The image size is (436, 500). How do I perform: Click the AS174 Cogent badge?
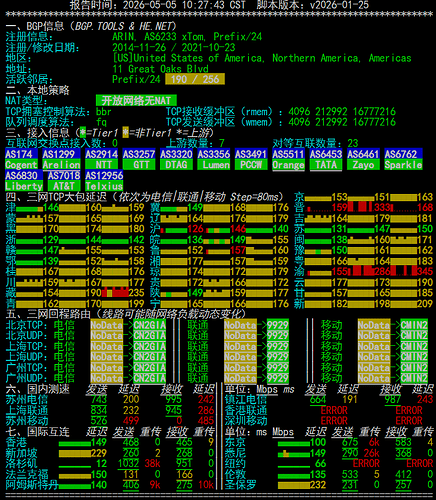[22, 159]
